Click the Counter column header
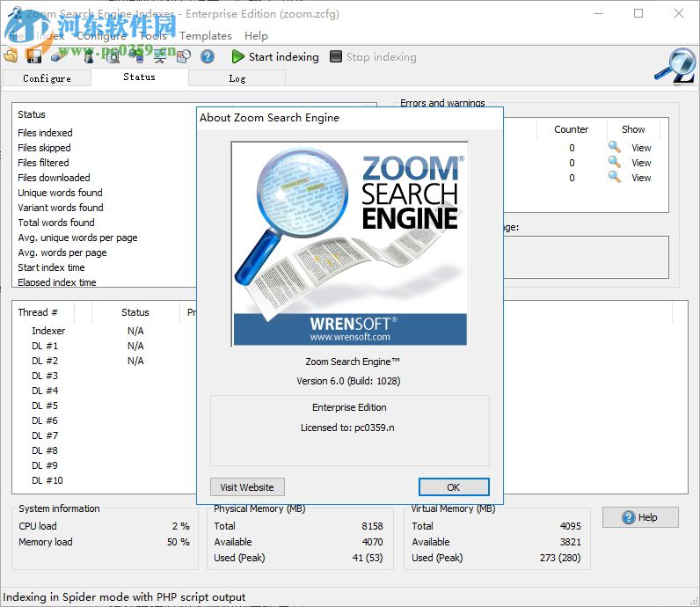This screenshot has width=700, height=607. pyautogui.click(x=571, y=129)
